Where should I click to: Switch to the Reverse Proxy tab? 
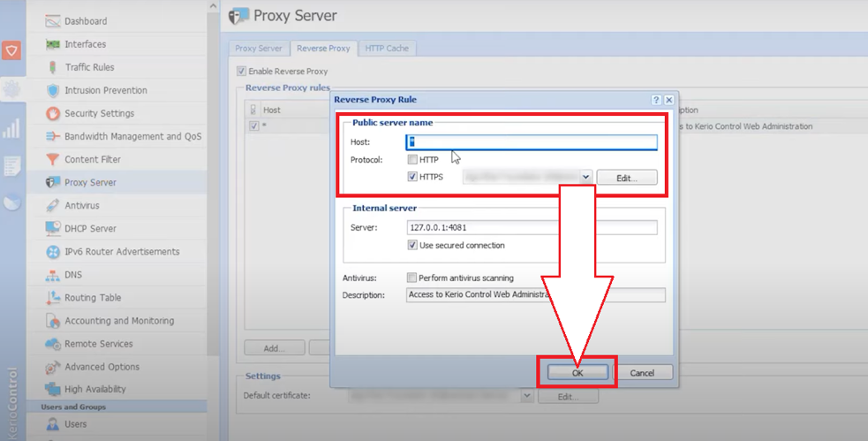click(323, 49)
